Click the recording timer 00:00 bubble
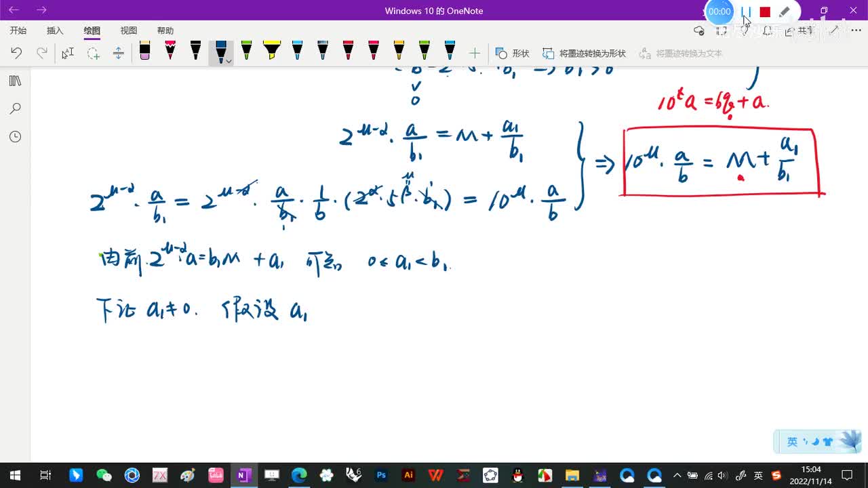Screen dimensions: 868x488 (719, 12)
